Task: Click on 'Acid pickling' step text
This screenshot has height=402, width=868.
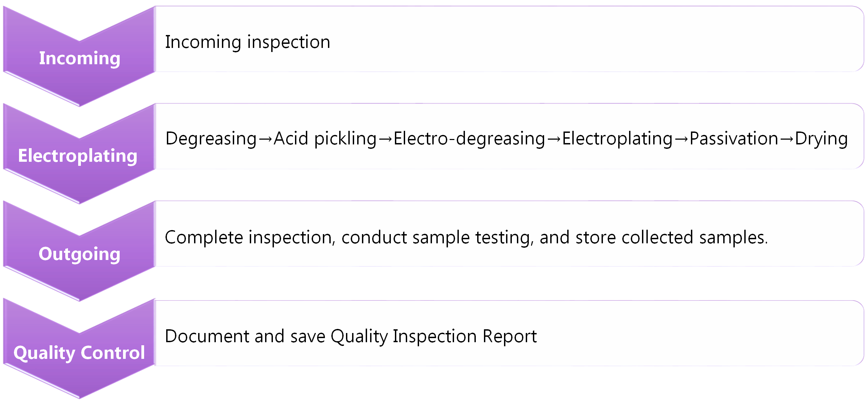Action: [x=325, y=139]
